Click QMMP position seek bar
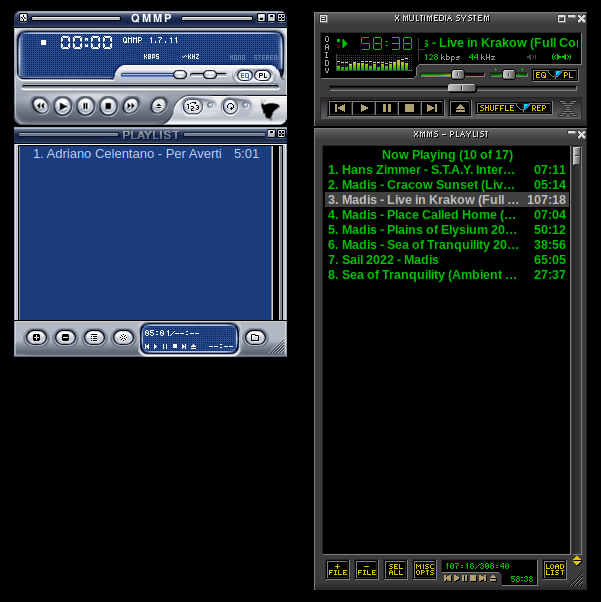 pyautogui.click(x=151, y=88)
